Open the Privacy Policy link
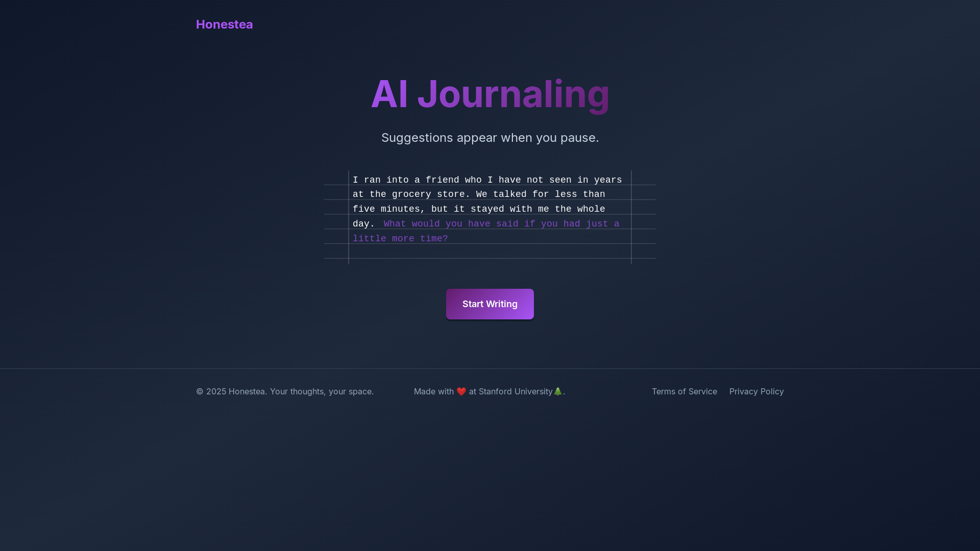This screenshot has width=980, height=551. [x=756, y=391]
